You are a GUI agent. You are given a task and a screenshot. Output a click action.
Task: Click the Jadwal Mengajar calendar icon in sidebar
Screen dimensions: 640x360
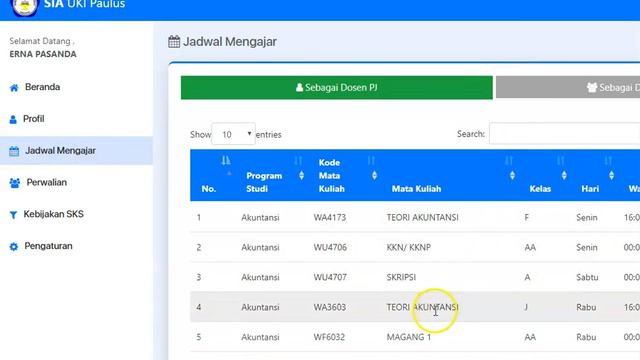(14, 151)
